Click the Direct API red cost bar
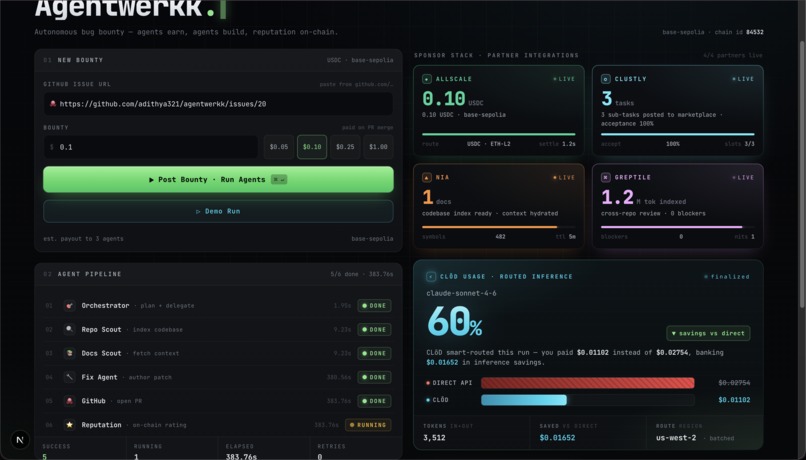The image size is (806, 460). click(x=588, y=383)
